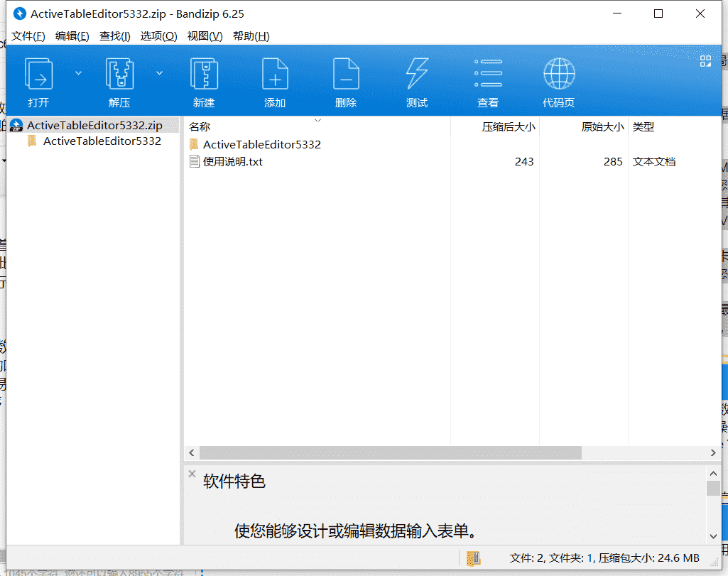Image resolution: width=728 pixels, height=576 pixels.
Task: Sort by 原始大小 column header
Action: tap(602, 126)
